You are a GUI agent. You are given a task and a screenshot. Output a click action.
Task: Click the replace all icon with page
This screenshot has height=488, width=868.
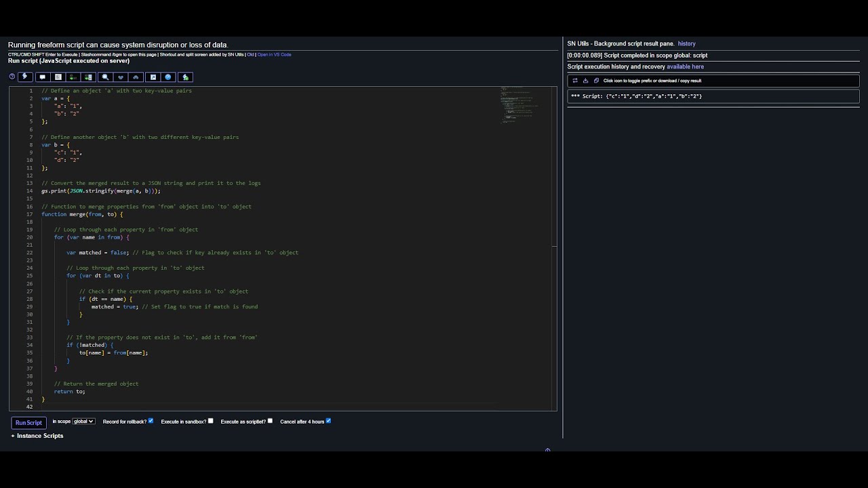[x=88, y=77]
